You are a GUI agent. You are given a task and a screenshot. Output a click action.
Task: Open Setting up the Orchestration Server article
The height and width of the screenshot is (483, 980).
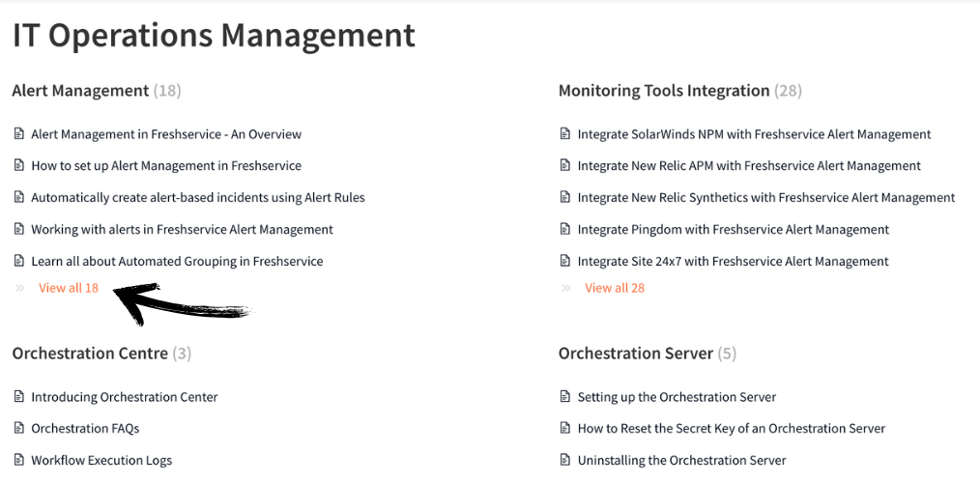(x=677, y=397)
